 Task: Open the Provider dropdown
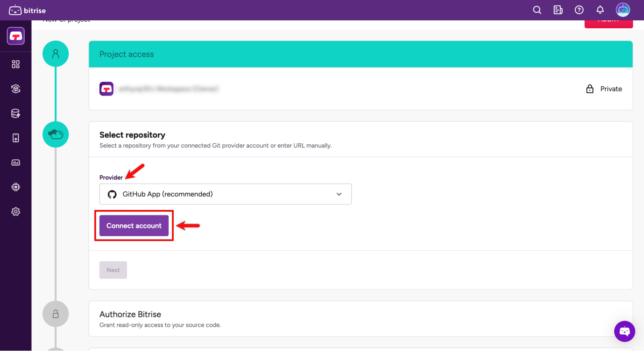pos(226,194)
